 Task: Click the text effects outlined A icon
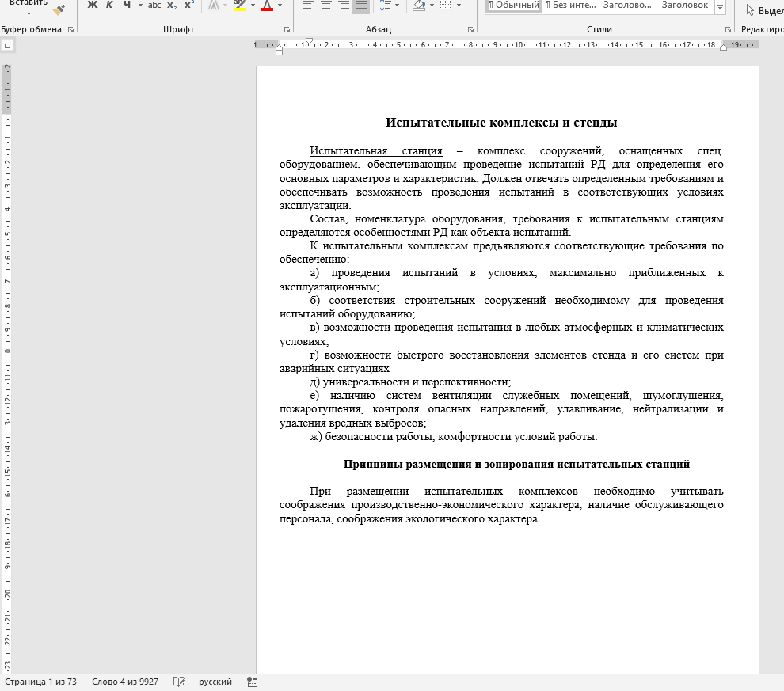[212, 6]
